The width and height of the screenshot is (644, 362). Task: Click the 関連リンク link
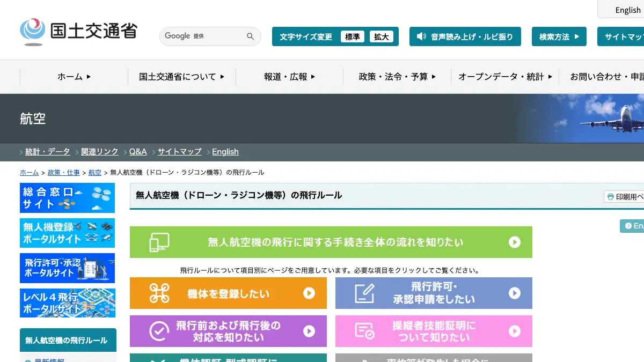pos(100,152)
